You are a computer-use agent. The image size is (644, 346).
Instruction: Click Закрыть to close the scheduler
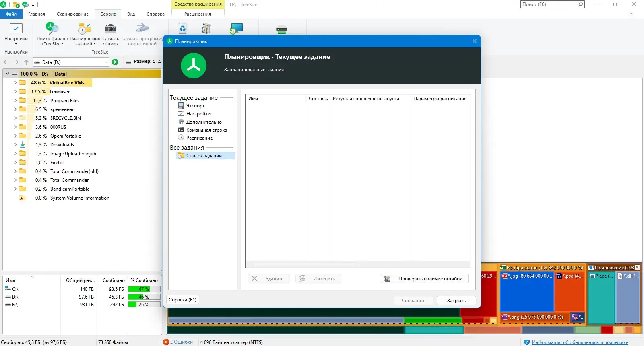click(x=456, y=301)
